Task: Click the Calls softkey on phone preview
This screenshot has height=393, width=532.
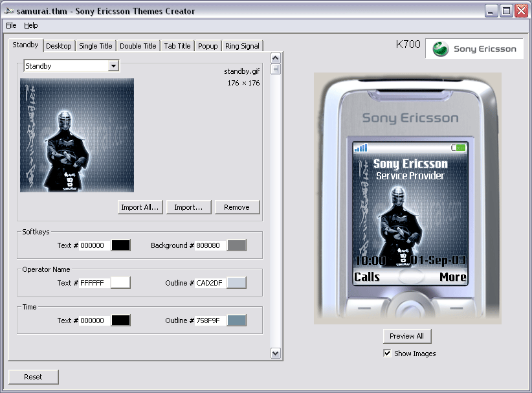Action: [367, 277]
